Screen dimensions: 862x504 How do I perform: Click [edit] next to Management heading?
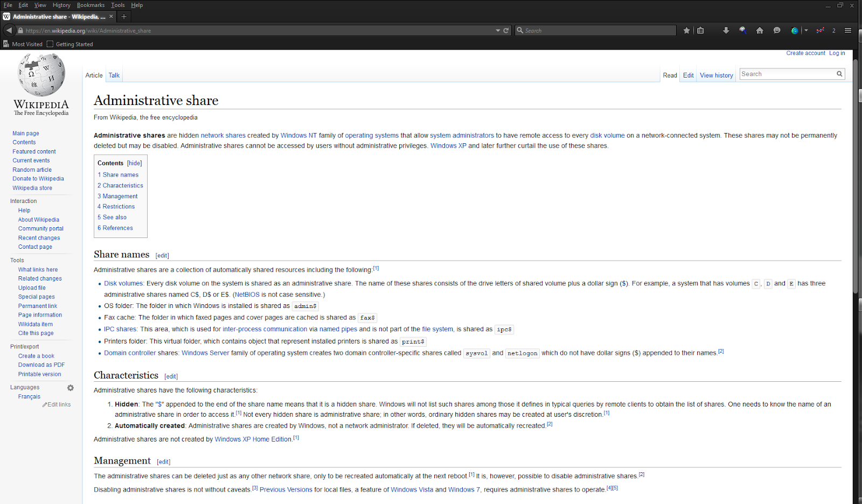tap(164, 462)
